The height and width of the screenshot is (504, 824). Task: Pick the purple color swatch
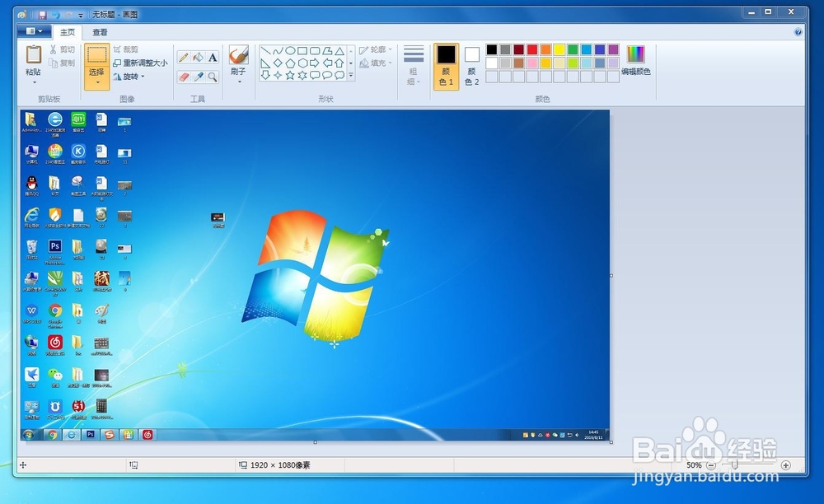pos(613,49)
